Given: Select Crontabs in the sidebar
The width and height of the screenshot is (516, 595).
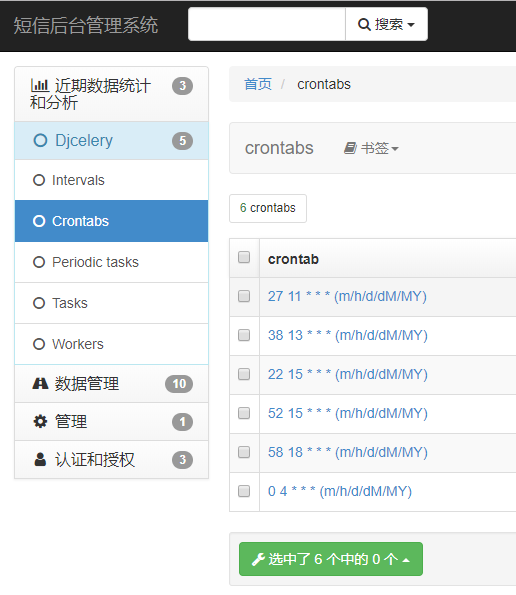Looking at the screenshot, I should [x=112, y=221].
